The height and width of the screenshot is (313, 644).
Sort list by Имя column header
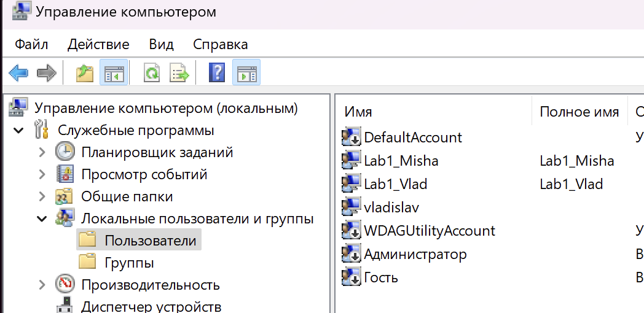click(430, 112)
